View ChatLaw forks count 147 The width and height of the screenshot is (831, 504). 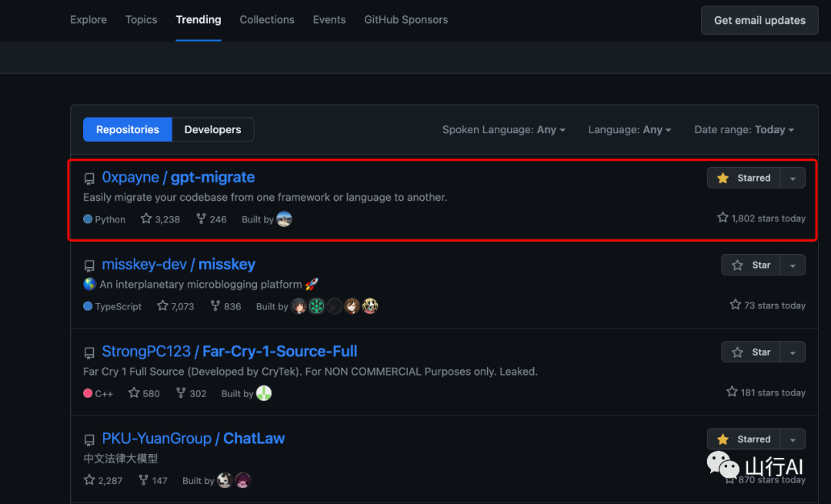152,480
